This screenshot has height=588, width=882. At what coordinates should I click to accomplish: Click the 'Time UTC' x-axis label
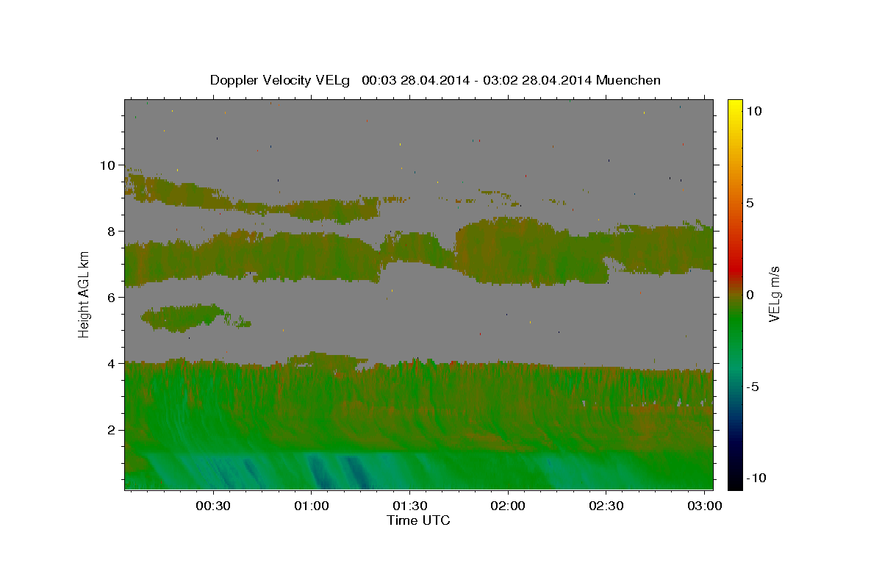tap(418, 520)
